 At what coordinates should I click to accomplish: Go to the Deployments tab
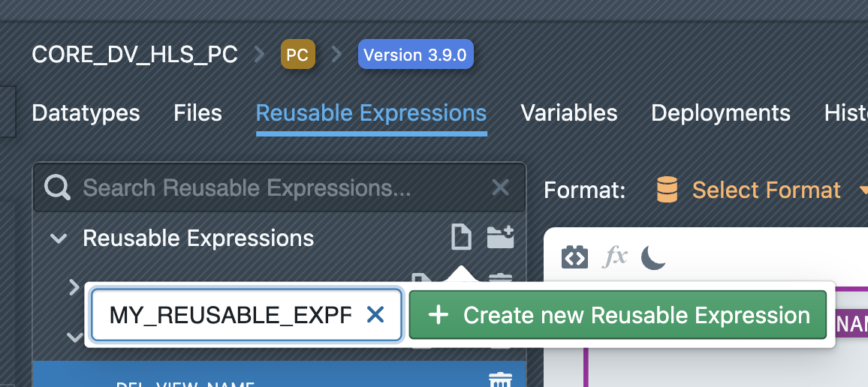(720, 113)
